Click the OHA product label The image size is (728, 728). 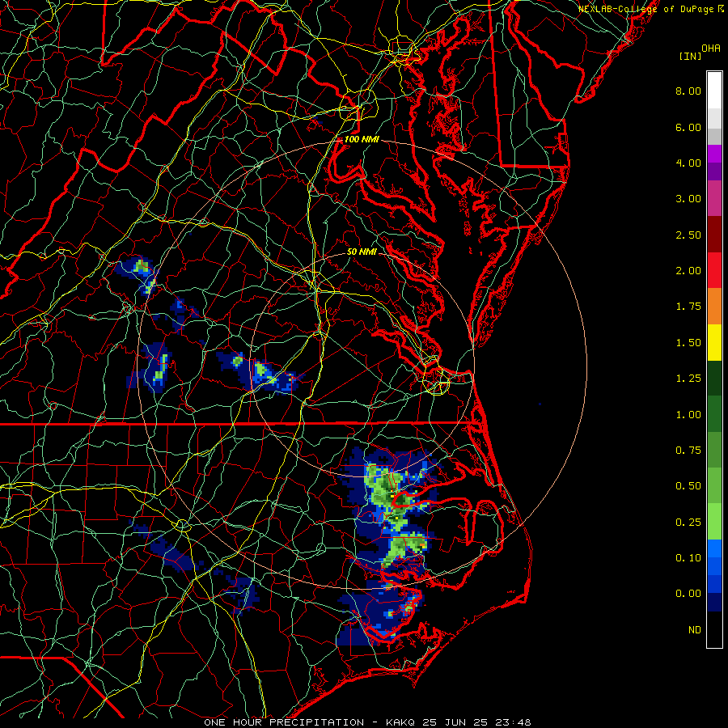click(711, 49)
